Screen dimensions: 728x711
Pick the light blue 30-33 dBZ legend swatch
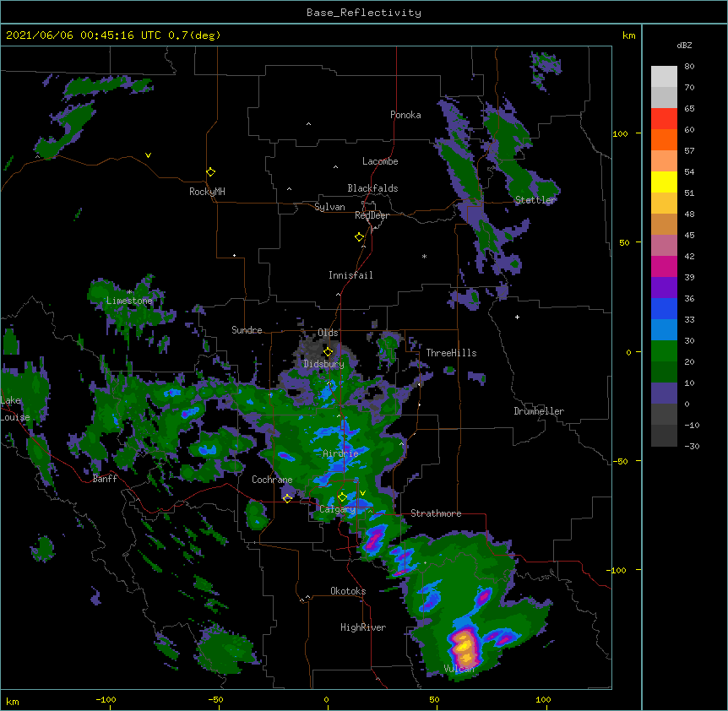coord(664,330)
